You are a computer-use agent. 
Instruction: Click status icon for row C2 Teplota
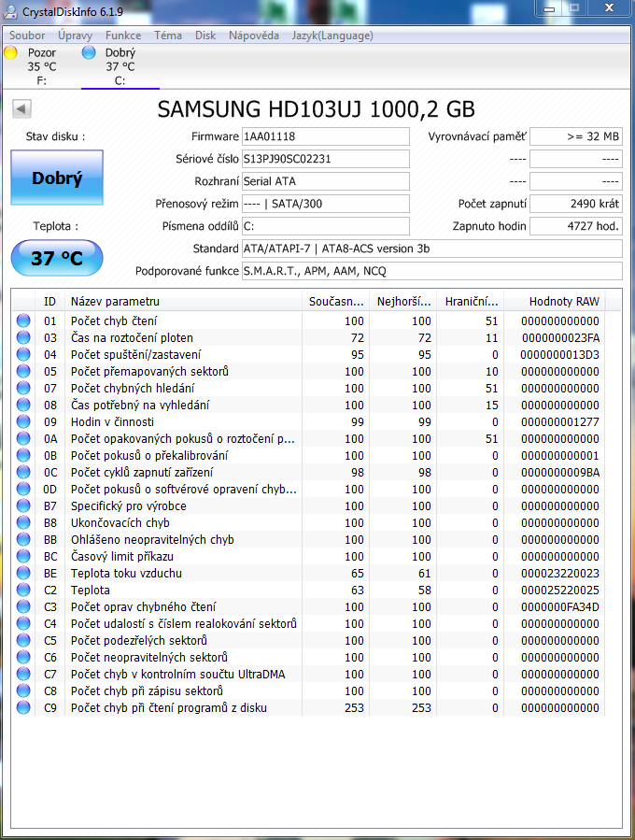23,590
